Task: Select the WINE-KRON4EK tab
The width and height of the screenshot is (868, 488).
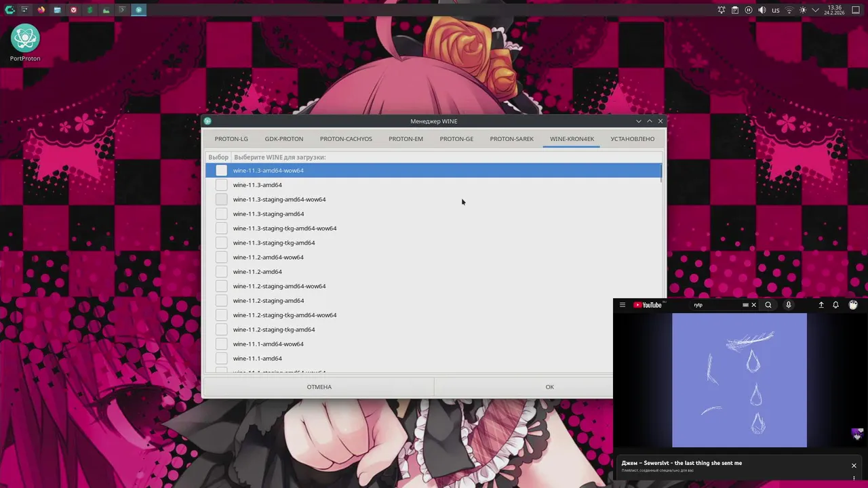Action: click(572, 139)
